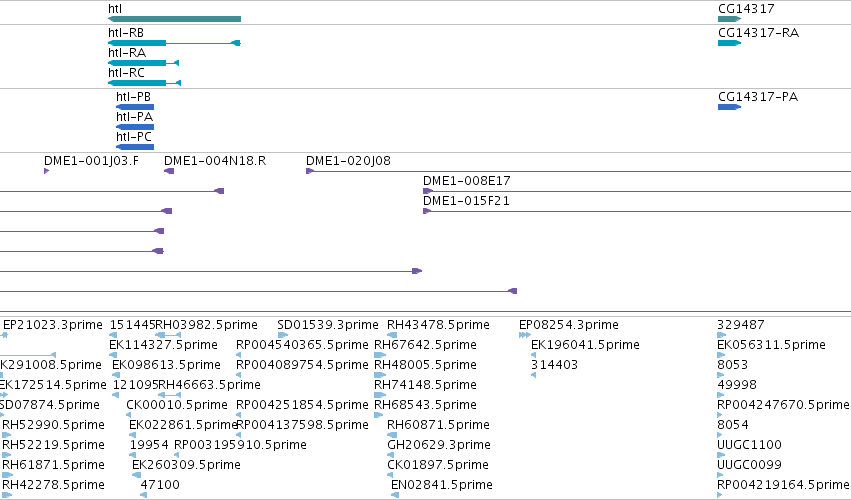The image size is (851, 500).
Task: Select EST CK00010.5prime
Action: [x=177, y=405]
